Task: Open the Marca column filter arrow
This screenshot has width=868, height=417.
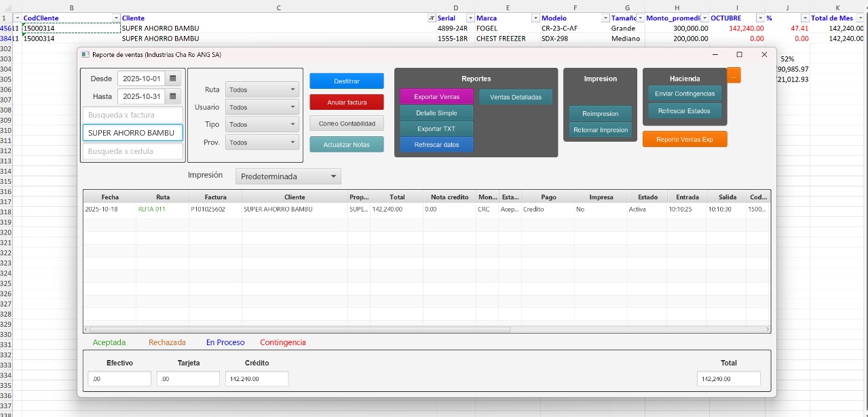Action: coord(535,18)
